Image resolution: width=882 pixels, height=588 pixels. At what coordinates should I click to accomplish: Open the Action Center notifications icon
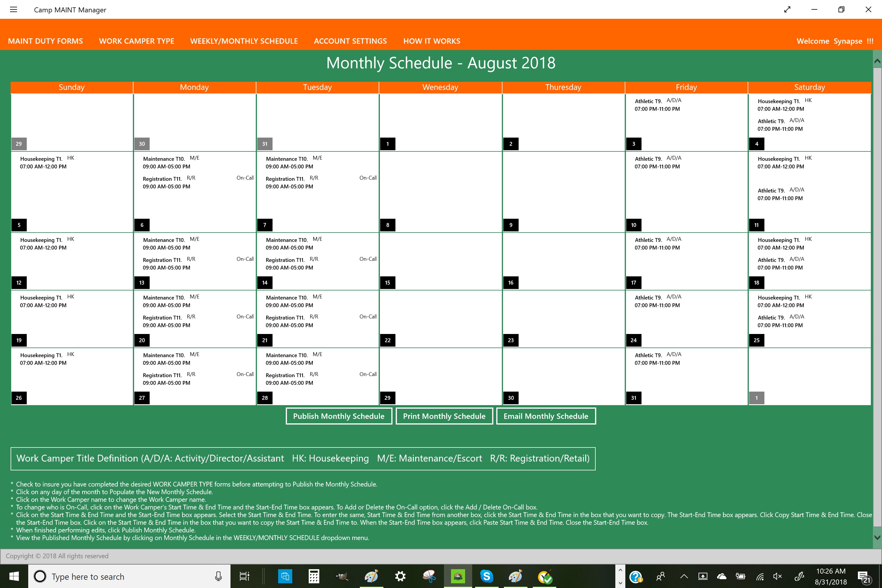click(x=863, y=577)
